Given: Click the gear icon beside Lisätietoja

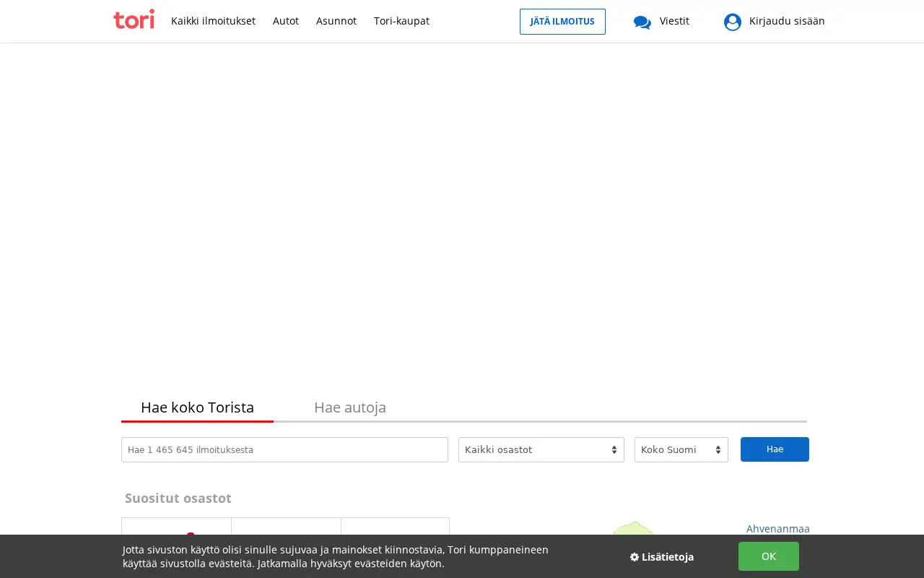Looking at the screenshot, I should point(635,557).
